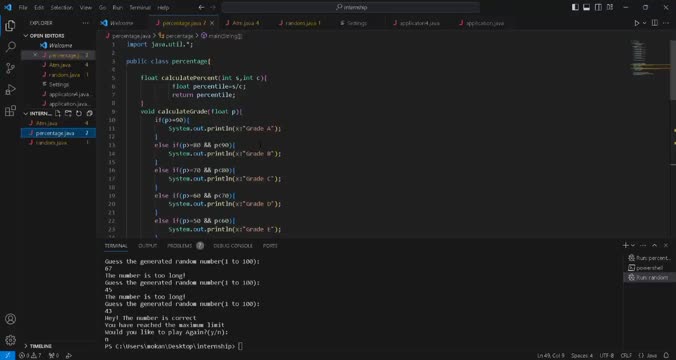Screen dimensions: 676x360
Task: Click the Run Java play button
Action: (636, 23)
